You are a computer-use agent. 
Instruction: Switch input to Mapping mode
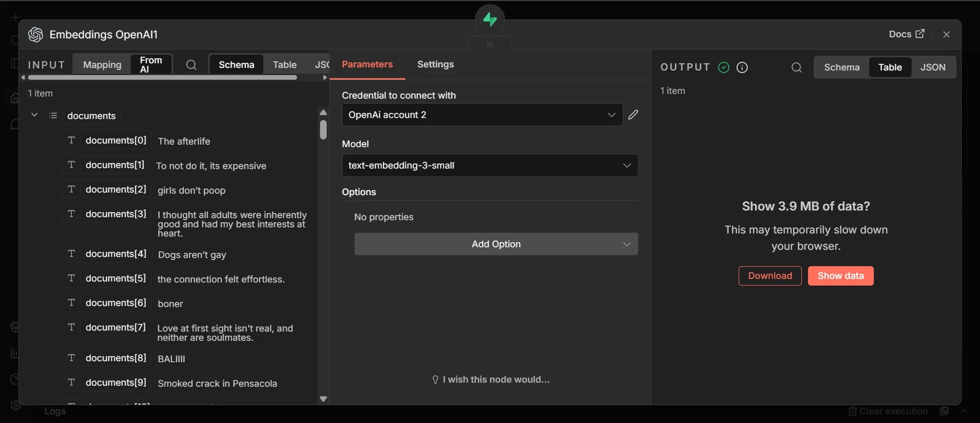pos(102,65)
